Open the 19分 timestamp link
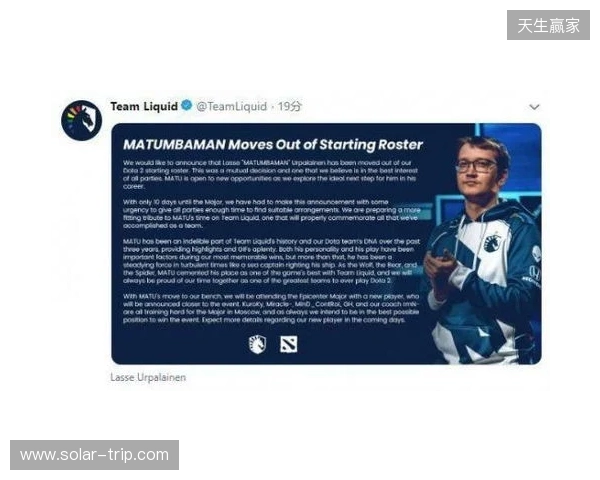The width and height of the screenshot is (600, 480). [290, 106]
